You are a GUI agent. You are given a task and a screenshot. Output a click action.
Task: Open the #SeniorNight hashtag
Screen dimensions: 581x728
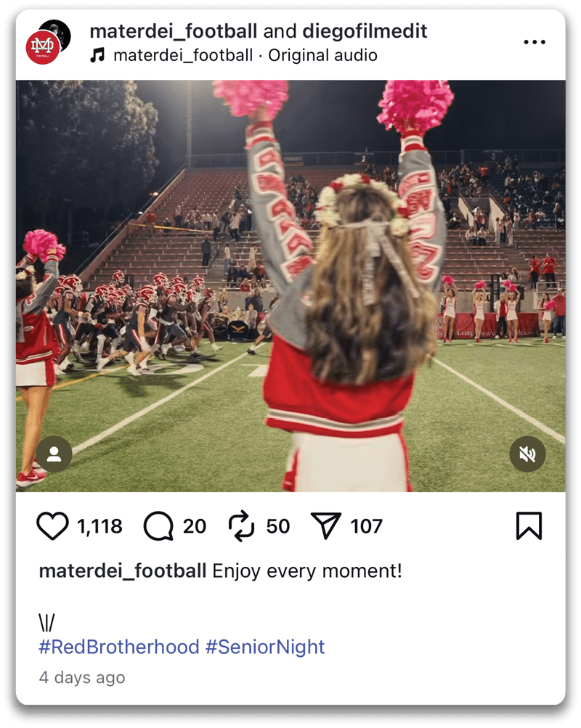pos(265,647)
